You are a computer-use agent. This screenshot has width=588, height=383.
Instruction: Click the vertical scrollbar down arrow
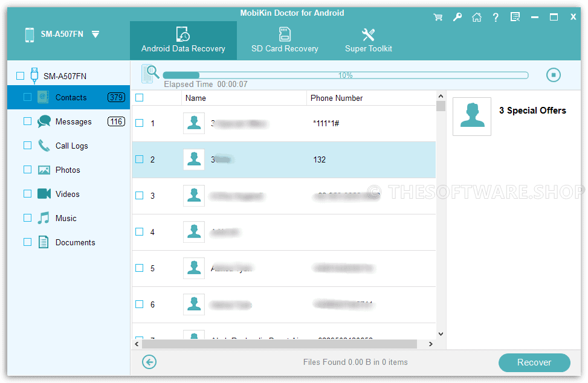click(441, 334)
